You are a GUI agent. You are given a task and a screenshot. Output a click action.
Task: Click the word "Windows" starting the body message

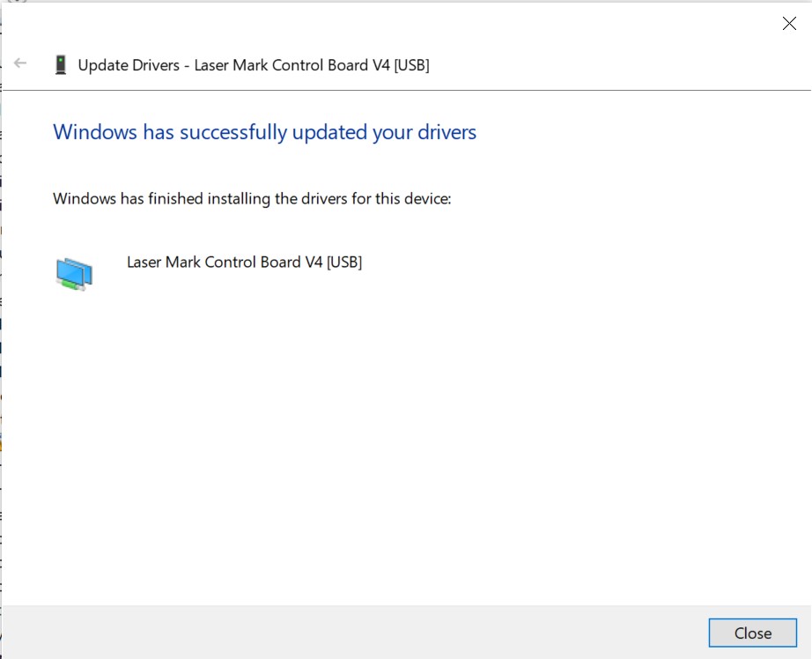coord(85,199)
